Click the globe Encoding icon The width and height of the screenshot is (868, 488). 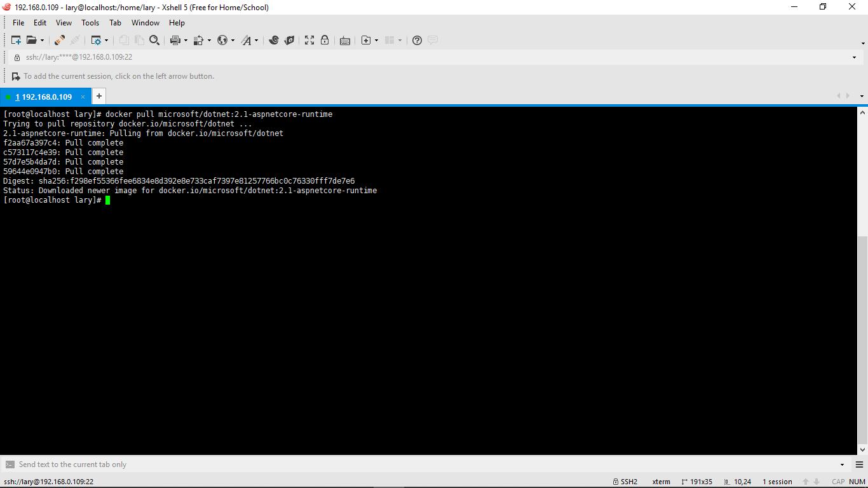click(222, 40)
